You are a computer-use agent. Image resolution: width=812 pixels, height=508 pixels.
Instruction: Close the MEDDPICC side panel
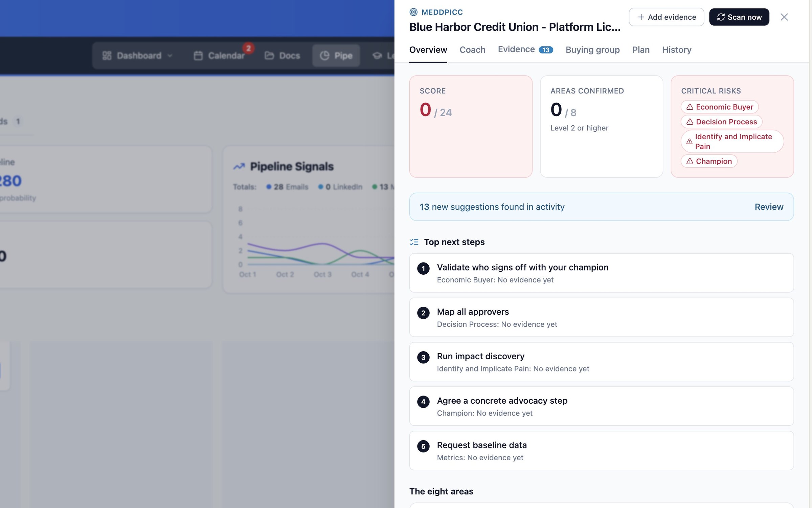click(x=784, y=17)
